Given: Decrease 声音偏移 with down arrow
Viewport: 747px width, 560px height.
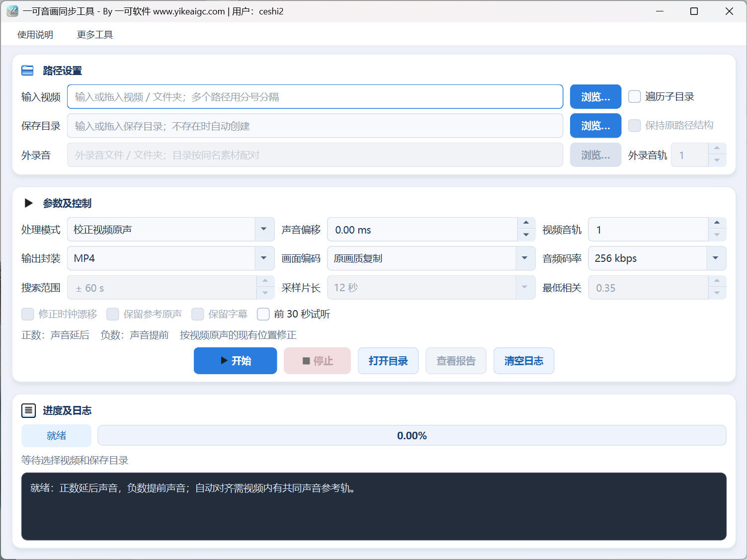Looking at the screenshot, I should point(526,236).
